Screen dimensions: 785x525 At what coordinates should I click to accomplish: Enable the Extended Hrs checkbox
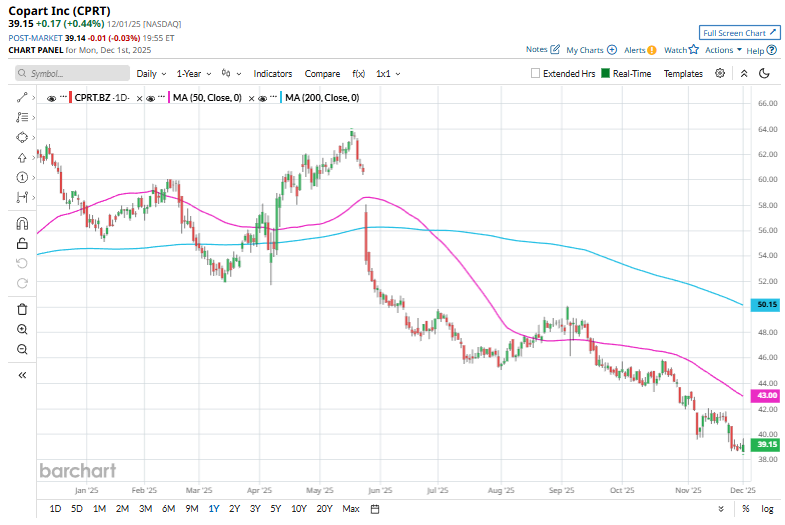pyautogui.click(x=536, y=73)
